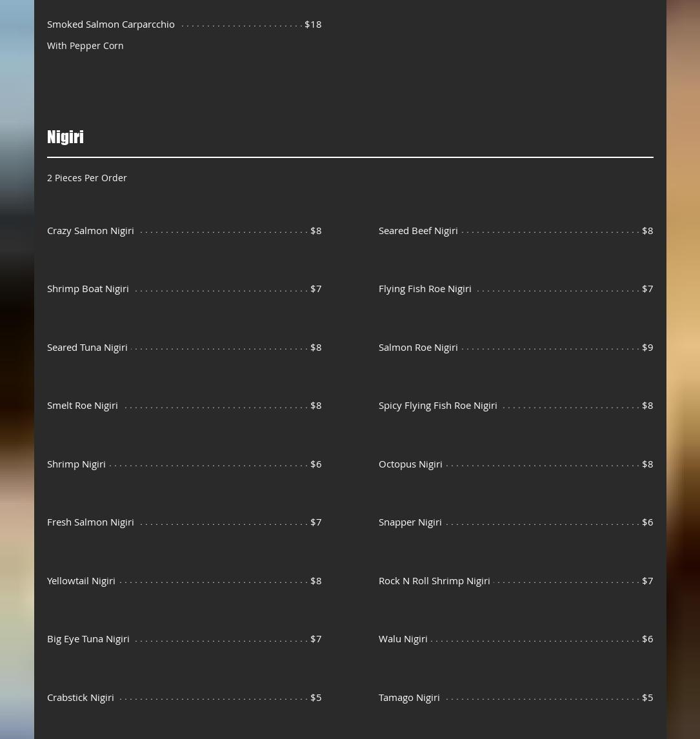
Task: Select the Crabstick Nigiri item
Action: [x=81, y=698]
